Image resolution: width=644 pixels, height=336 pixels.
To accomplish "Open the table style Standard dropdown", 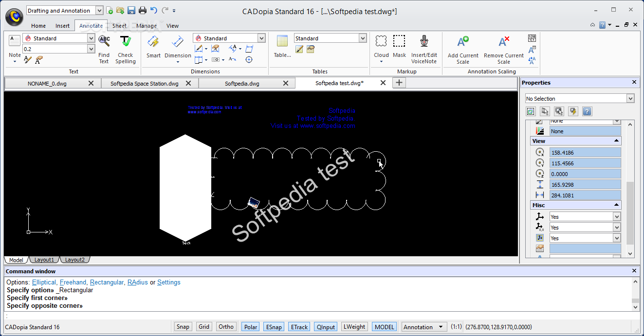I will point(363,38).
